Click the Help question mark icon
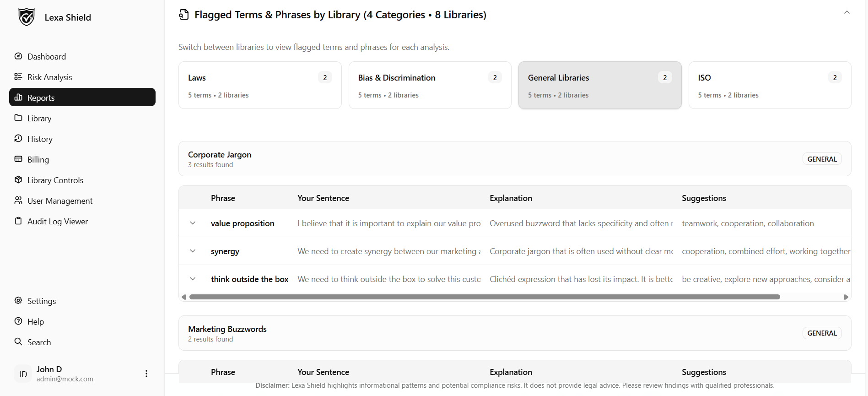This screenshot has height=396, width=868. coord(18,321)
